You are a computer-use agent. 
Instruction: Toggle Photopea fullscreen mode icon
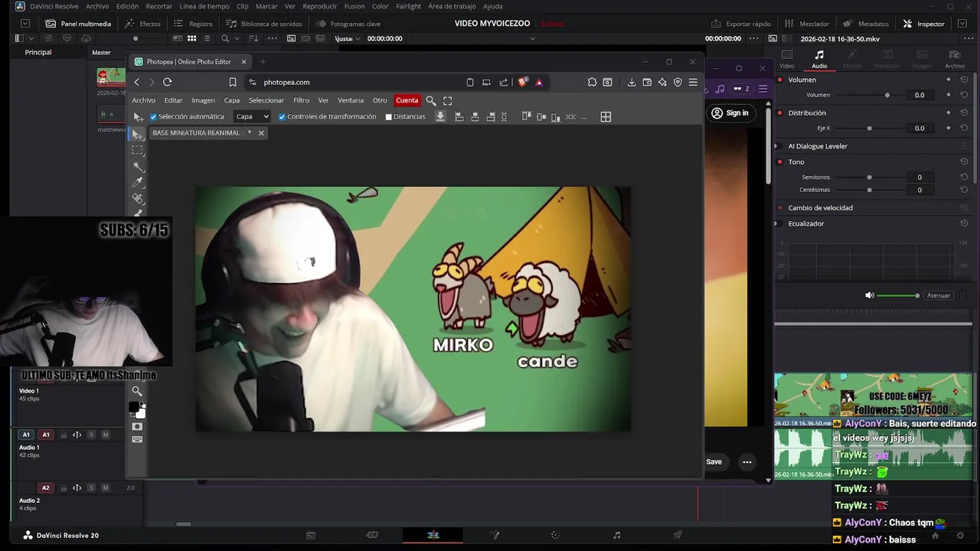tap(448, 100)
